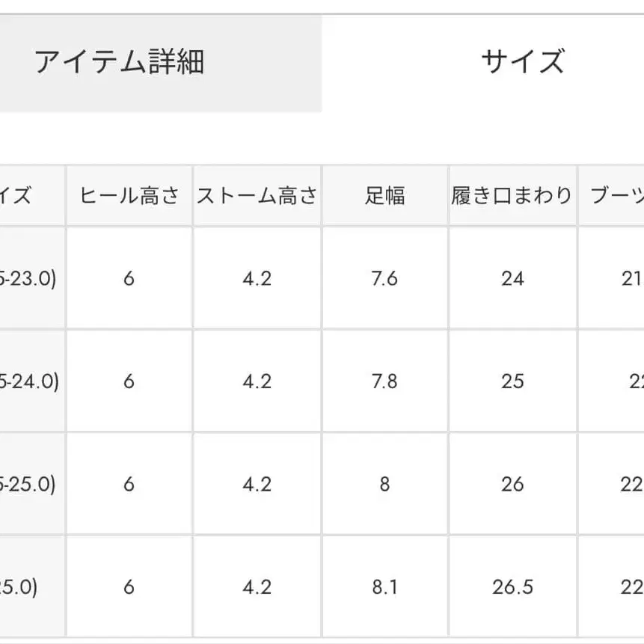
Task: Click the 足幅 value 7.8 cell
Action: click(384, 381)
